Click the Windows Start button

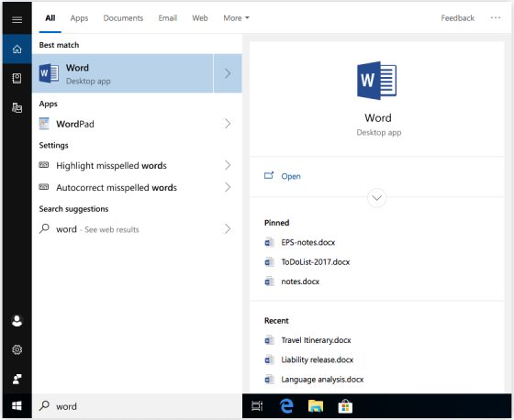point(17,406)
